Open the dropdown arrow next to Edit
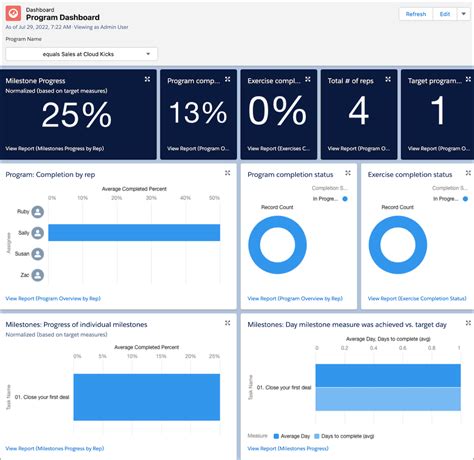474x460 pixels. pos(464,14)
